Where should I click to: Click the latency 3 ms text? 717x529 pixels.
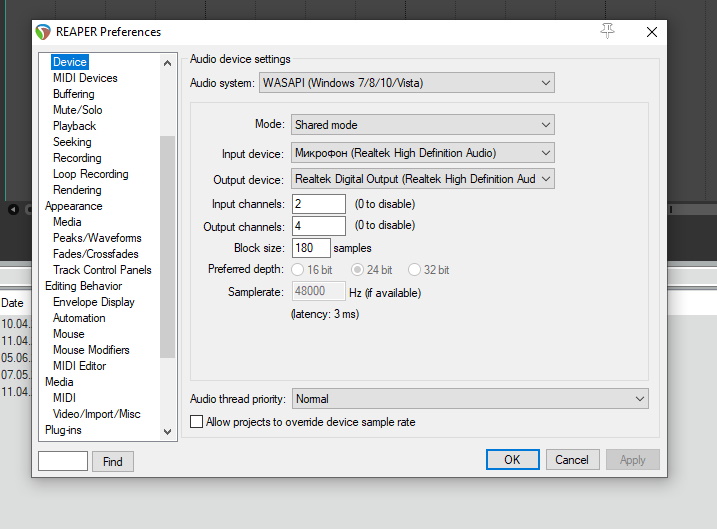pos(325,314)
